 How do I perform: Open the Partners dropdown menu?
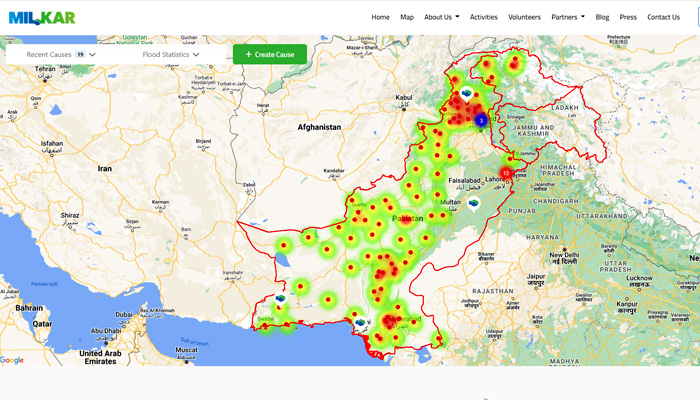567,17
